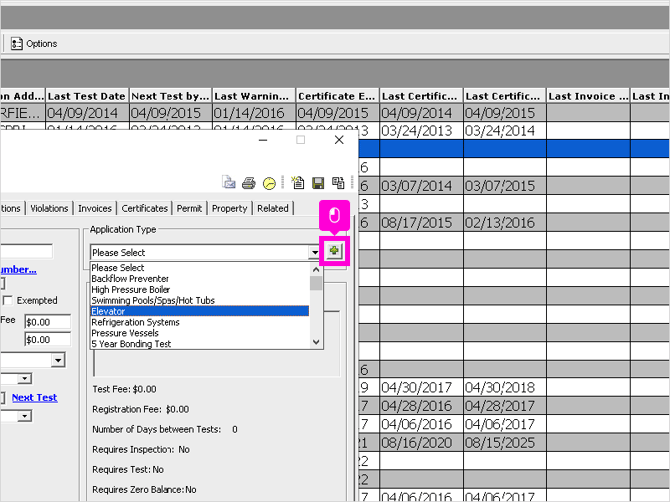
Task: Click the copy record icon
Action: click(x=338, y=183)
